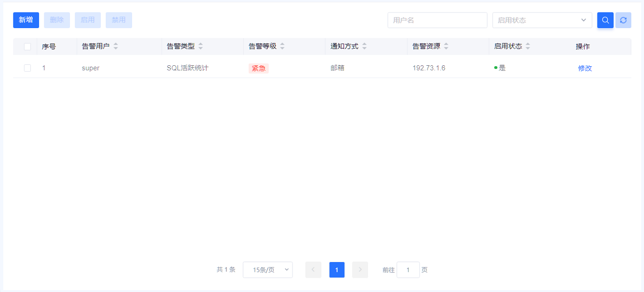This screenshot has height=292, width=644.
Task: Sort by 告警类型 column sort arrows
Action: click(x=201, y=46)
